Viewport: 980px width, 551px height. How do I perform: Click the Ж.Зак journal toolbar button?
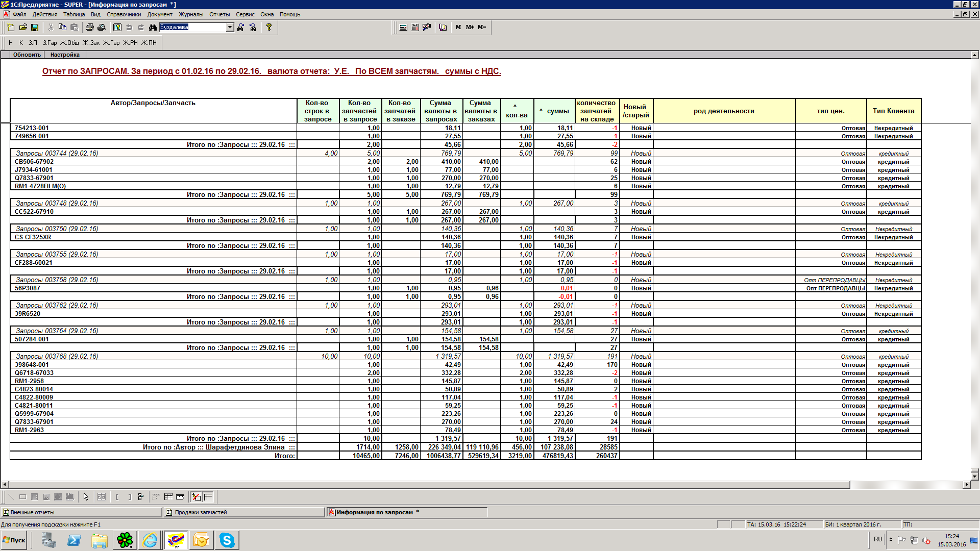click(x=91, y=43)
